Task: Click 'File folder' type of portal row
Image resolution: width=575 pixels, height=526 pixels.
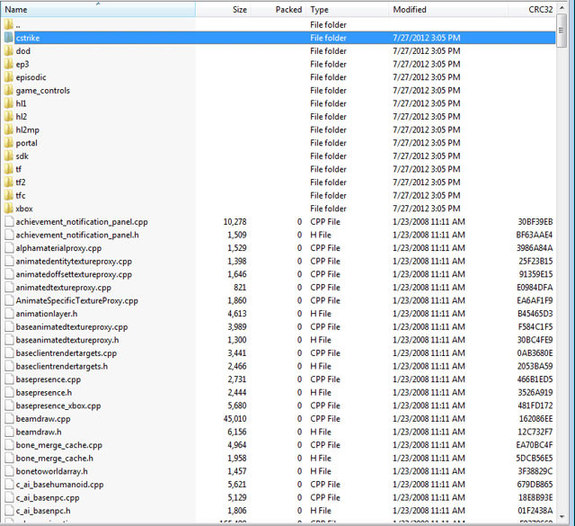Action: click(x=328, y=143)
